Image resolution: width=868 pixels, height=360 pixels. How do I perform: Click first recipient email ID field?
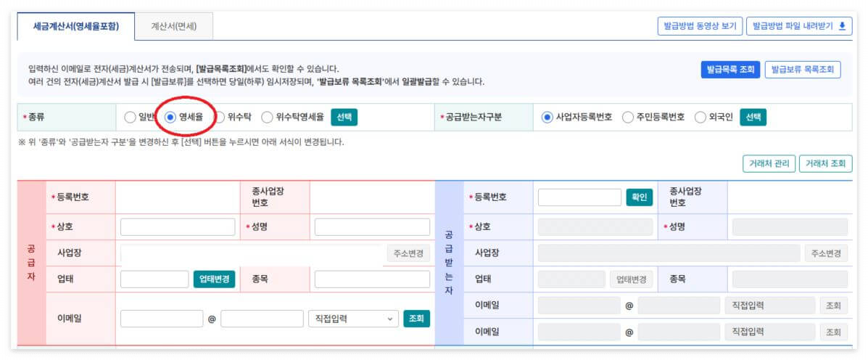[579, 305]
